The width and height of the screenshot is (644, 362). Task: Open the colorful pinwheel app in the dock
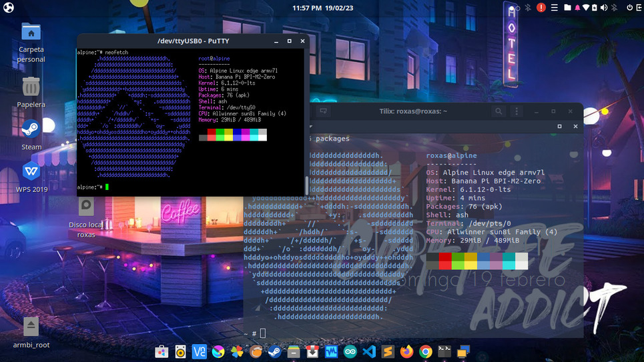coord(237,352)
